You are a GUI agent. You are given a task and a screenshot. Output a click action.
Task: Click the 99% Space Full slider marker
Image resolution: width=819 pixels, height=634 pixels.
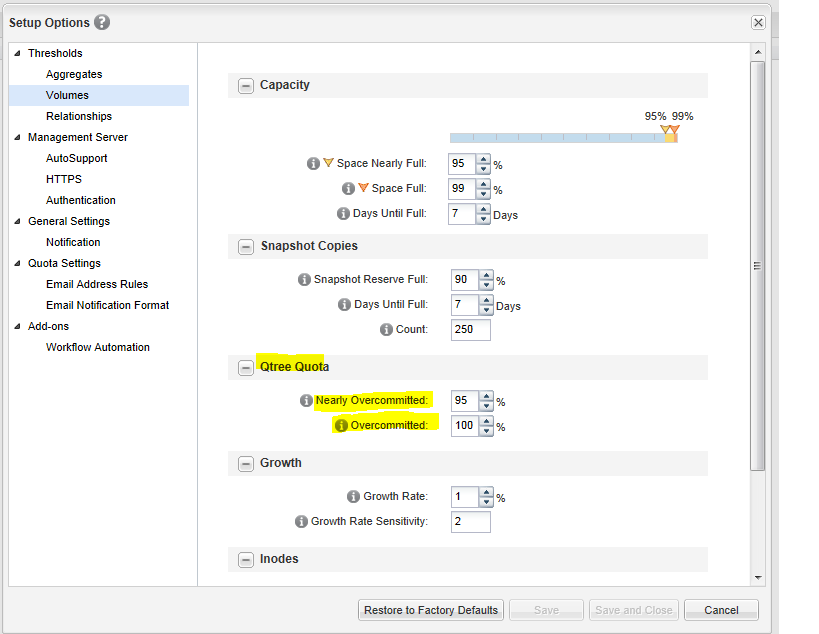click(x=674, y=131)
